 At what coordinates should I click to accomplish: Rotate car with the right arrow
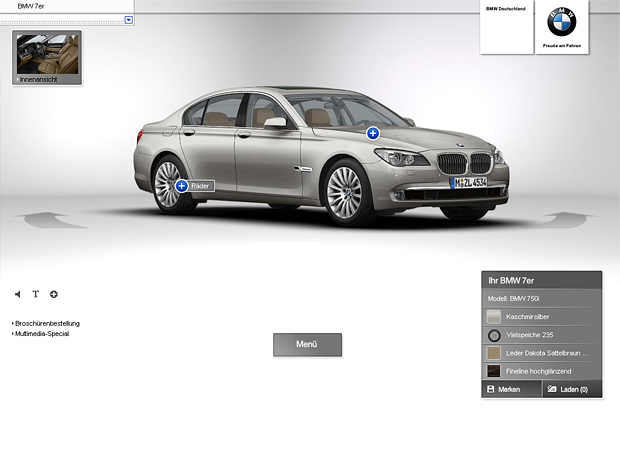click(x=561, y=220)
